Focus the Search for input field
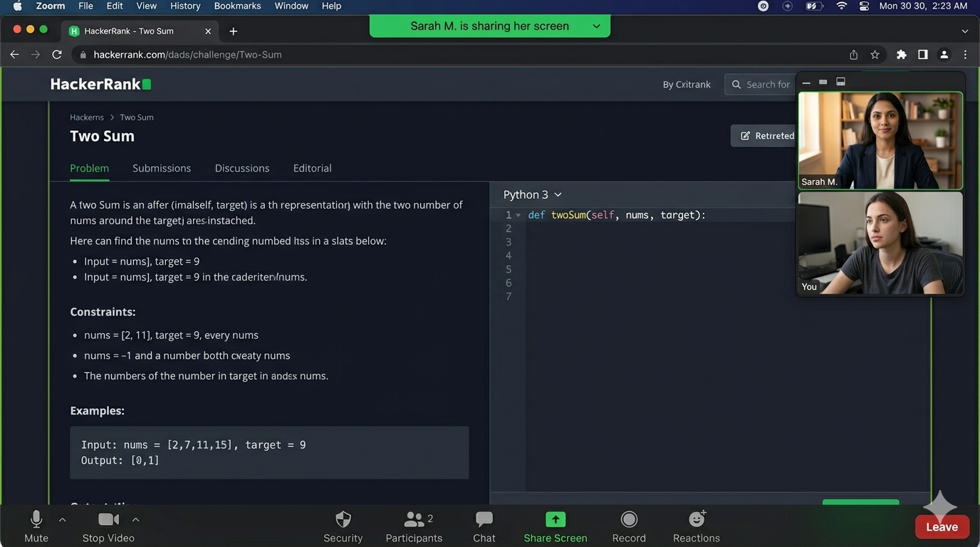 click(760, 84)
